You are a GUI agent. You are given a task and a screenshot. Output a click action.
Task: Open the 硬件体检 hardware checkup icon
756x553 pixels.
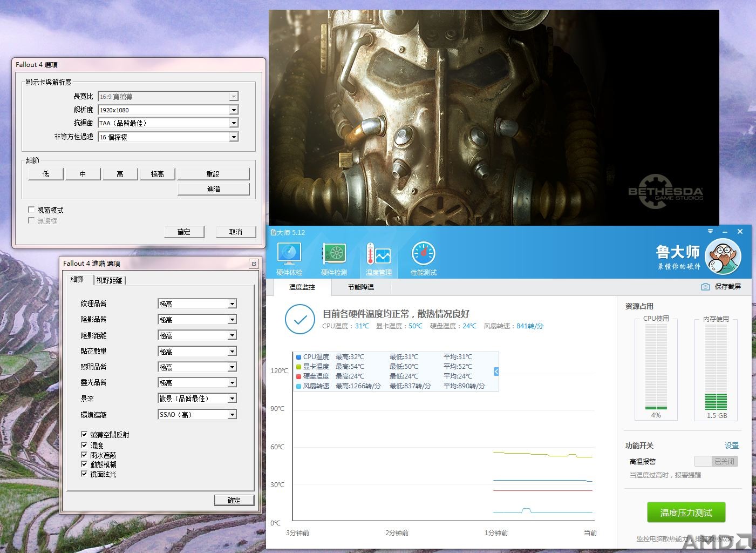tap(289, 259)
